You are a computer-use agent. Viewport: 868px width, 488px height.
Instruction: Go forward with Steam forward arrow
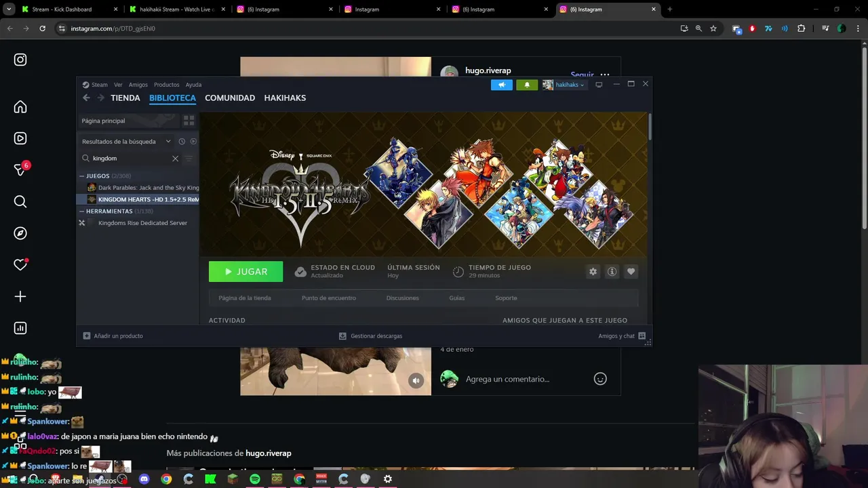click(100, 98)
